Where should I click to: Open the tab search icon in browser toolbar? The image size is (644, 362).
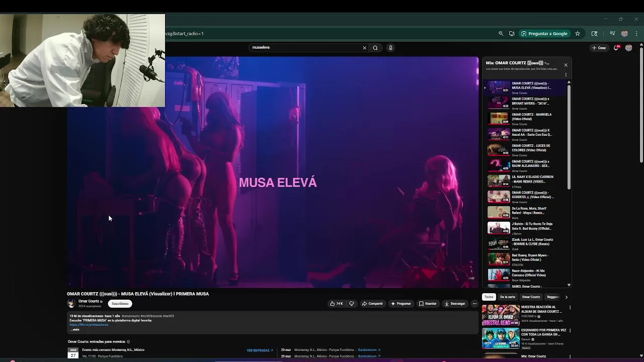click(594, 34)
